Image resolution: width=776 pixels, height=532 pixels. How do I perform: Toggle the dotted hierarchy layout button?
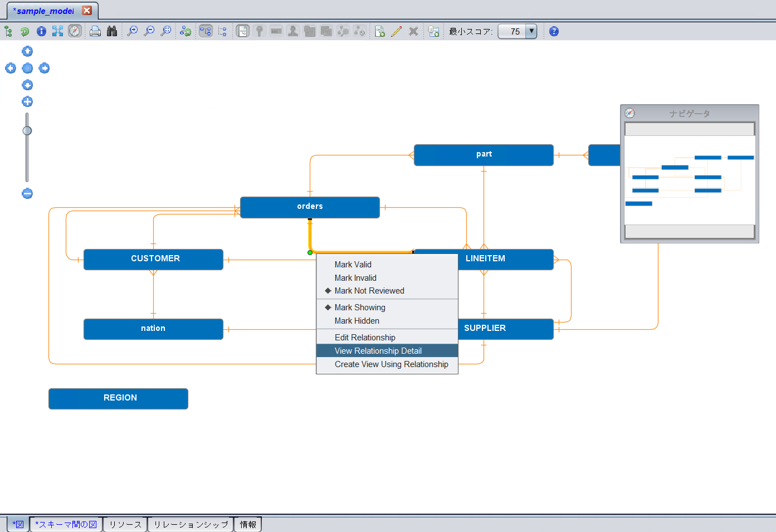222,31
